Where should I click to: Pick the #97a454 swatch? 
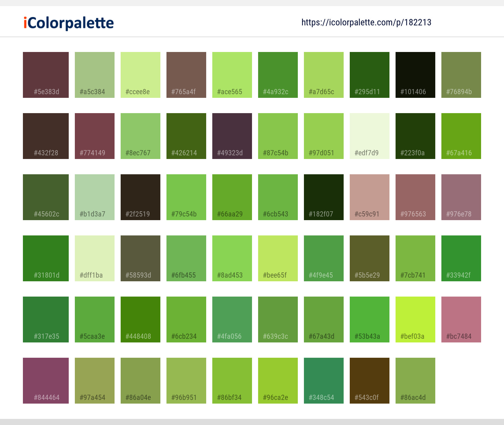click(x=95, y=381)
